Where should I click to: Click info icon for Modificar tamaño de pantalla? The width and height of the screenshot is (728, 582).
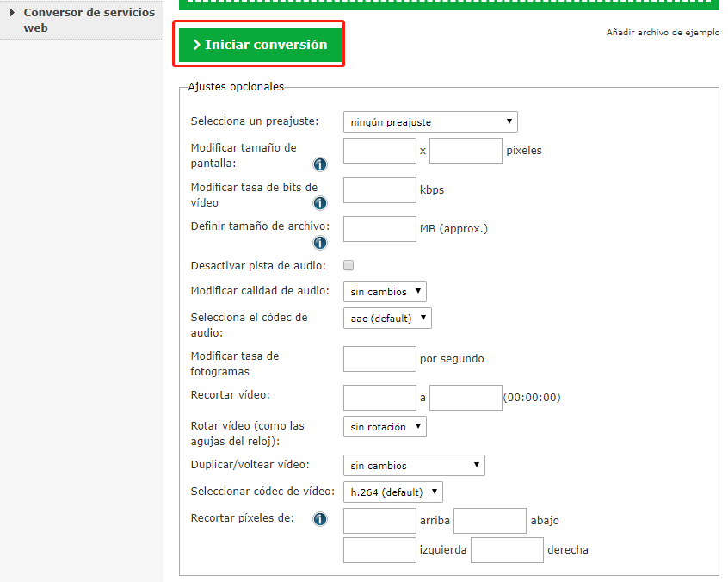pyautogui.click(x=319, y=164)
